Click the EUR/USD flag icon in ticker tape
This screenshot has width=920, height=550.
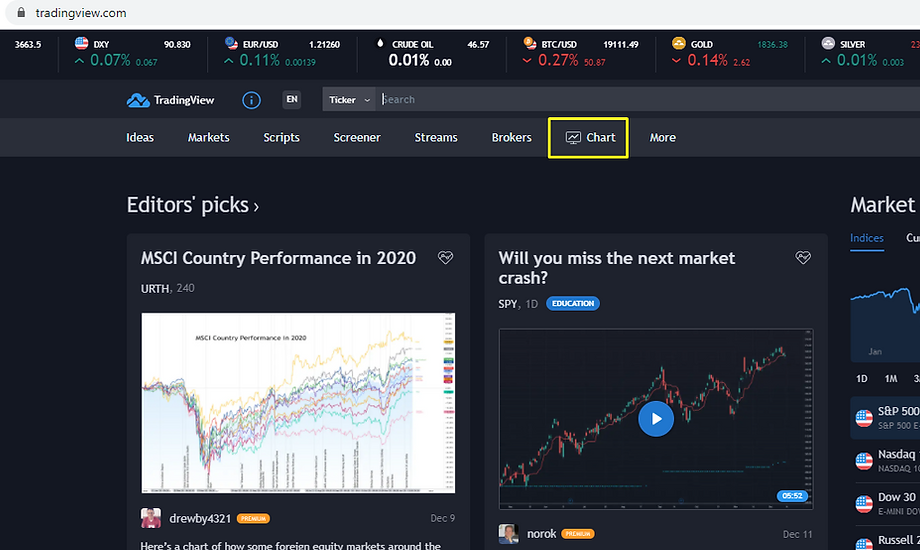pyautogui.click(x=231, y=43)
